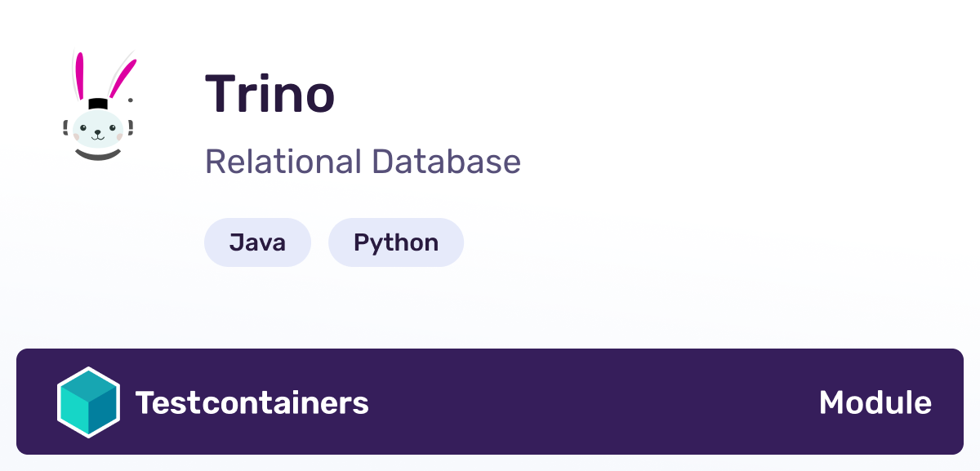Screen dimensions: 980x471
Task: Click the teal Testcontainers cube icon
Action: (x=88, y=402)
